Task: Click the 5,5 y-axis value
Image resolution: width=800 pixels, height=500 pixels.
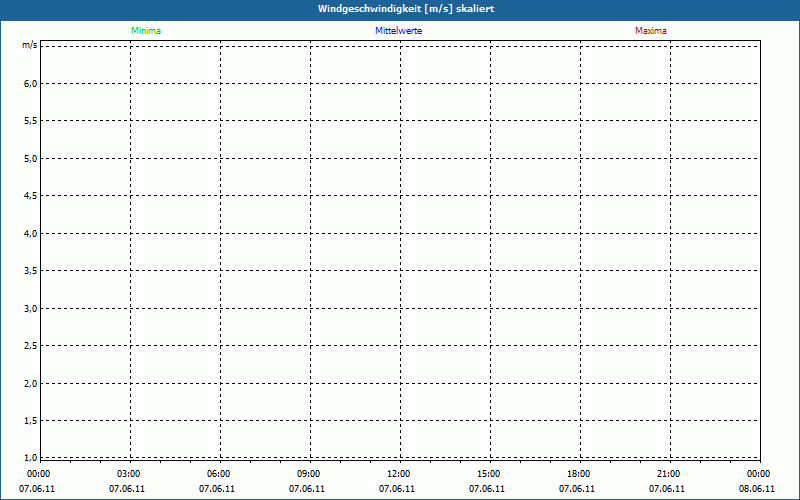Action: pyautogui.click(x=31, y=121)
